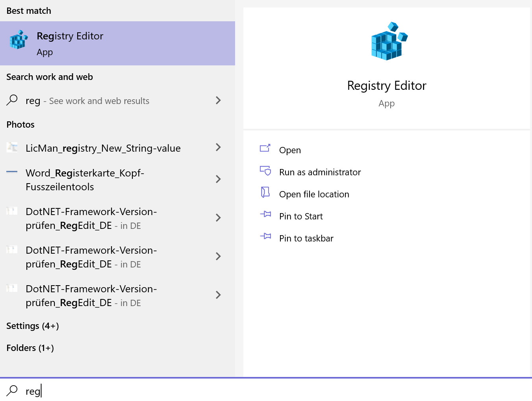Click the Photos category heading

(20, 124)
